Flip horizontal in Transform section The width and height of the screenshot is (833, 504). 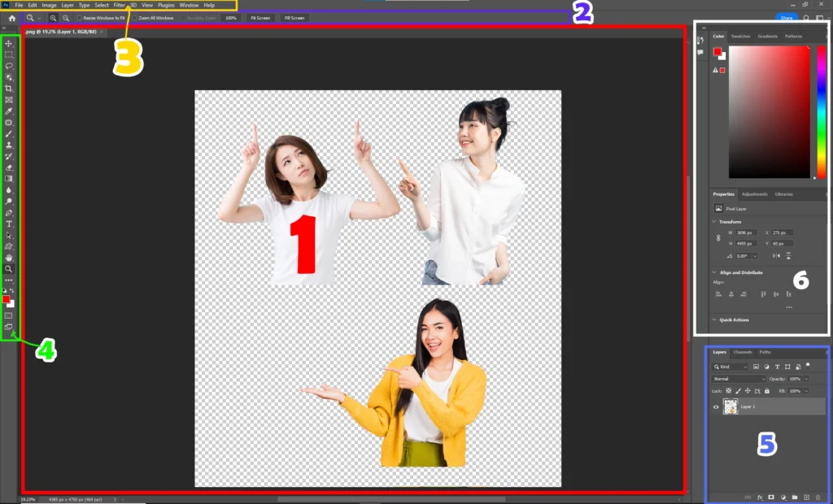pyautogui.click(x=776, y=256)
